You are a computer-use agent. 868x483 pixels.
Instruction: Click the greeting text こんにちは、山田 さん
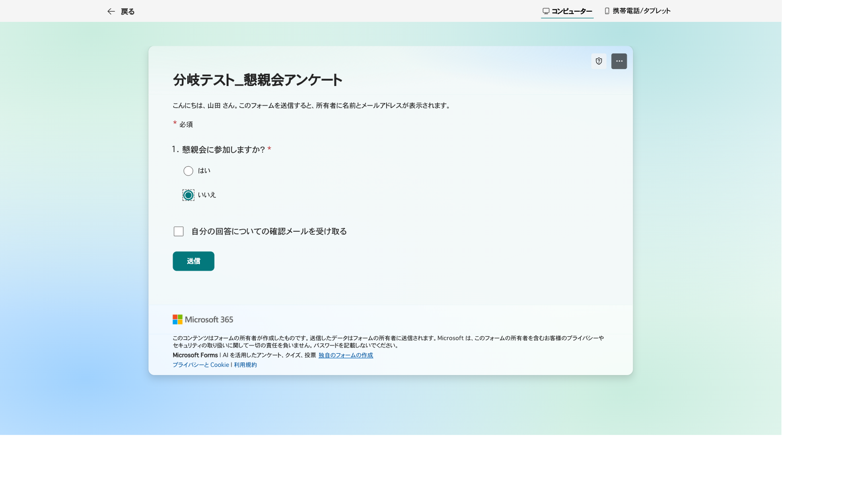204,105
